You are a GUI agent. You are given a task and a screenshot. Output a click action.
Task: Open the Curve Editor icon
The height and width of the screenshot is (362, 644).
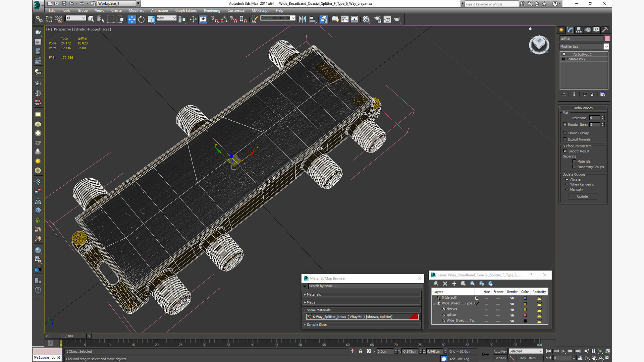pos(345,19)
